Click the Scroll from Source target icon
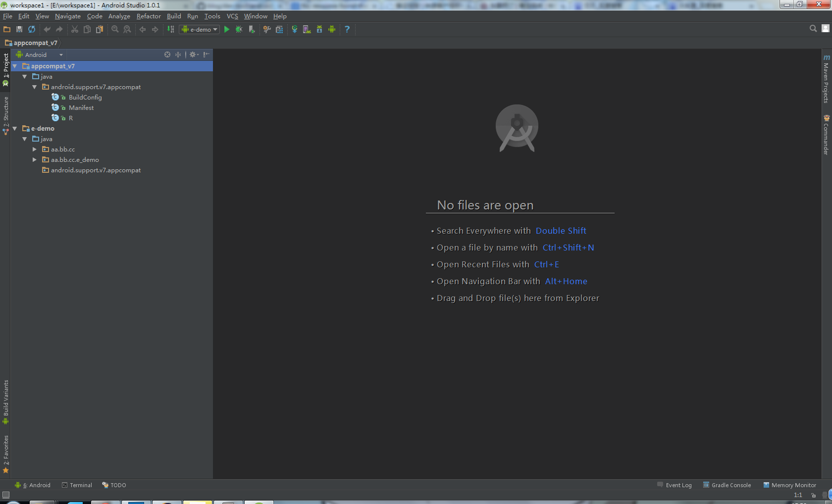 pos(167,55)
